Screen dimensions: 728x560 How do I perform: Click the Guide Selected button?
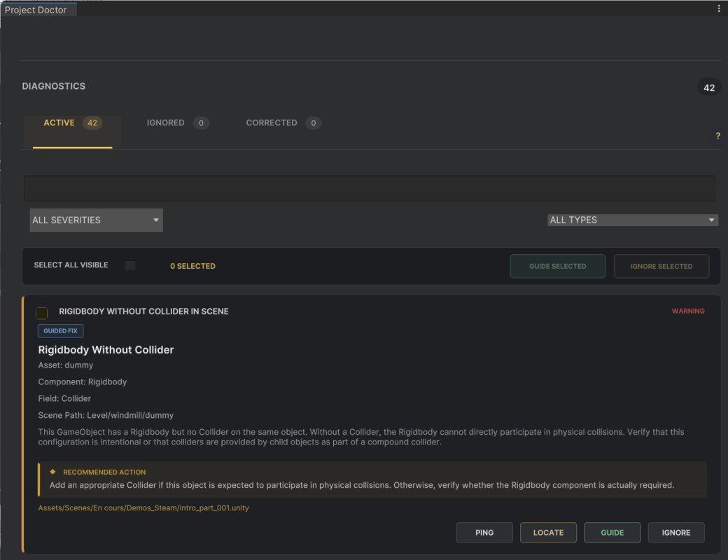point(558,266)
